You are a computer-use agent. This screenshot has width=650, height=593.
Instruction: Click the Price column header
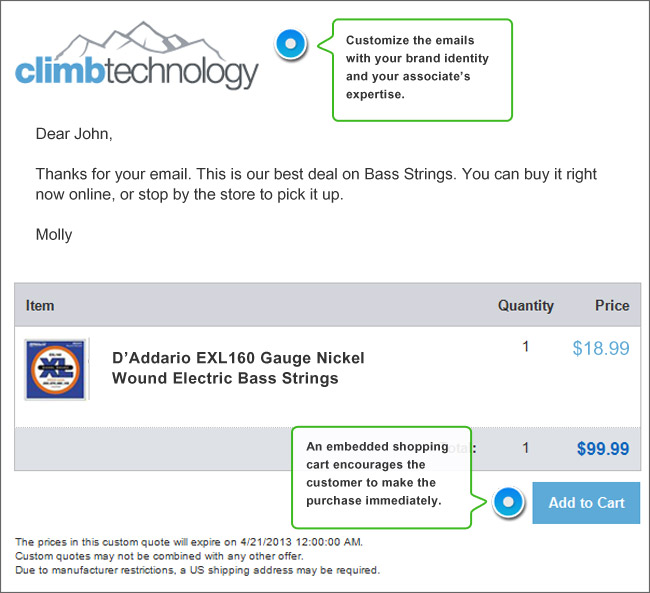coord(612,306)
